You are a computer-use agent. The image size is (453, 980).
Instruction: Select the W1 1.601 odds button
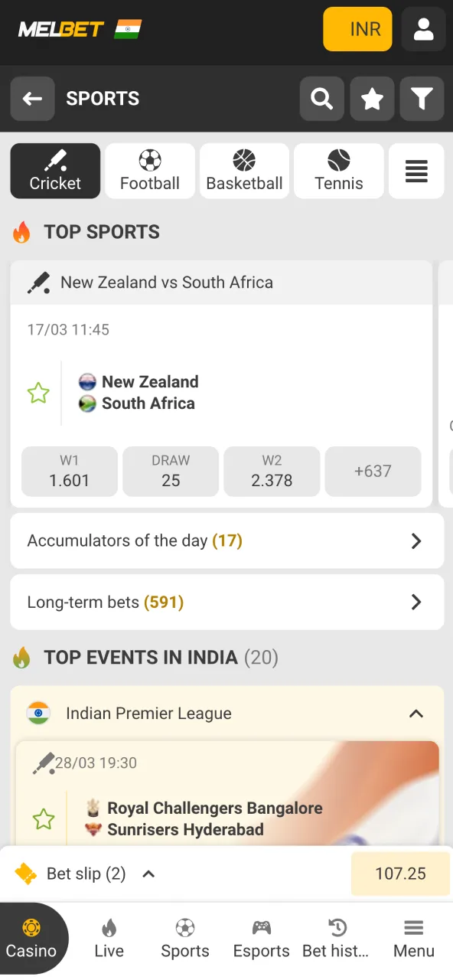click(69, 471)
